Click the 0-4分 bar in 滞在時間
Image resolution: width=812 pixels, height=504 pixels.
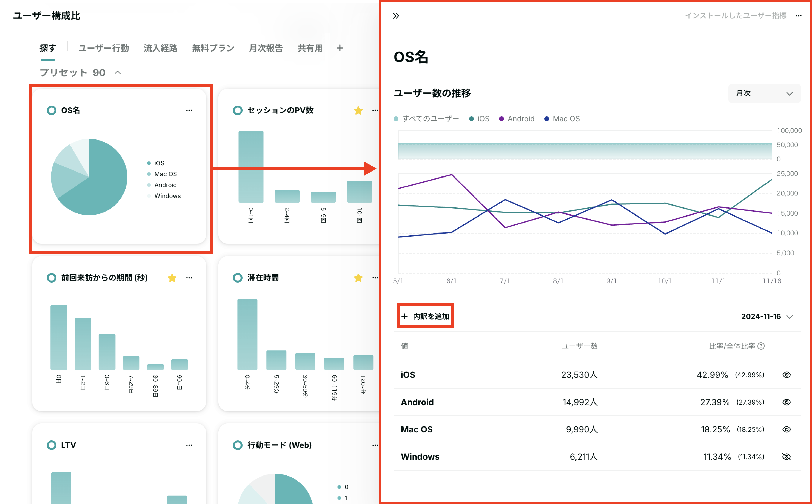[247, 334]
